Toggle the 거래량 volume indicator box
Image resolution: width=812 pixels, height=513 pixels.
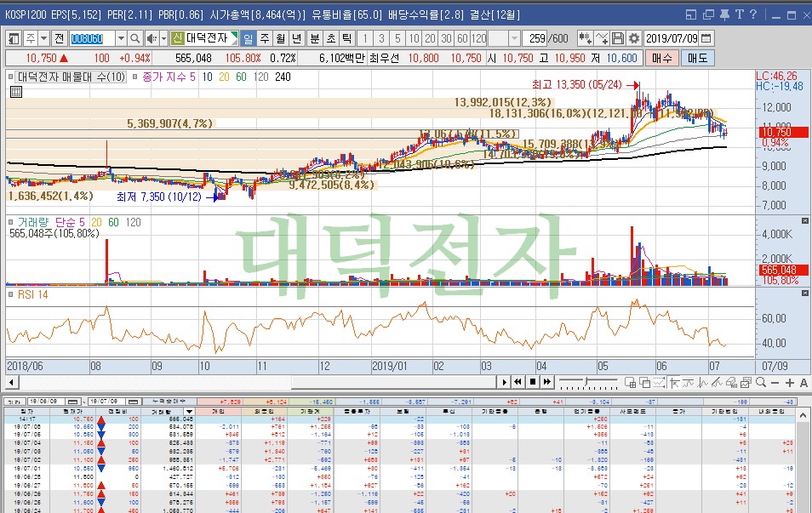11,222
